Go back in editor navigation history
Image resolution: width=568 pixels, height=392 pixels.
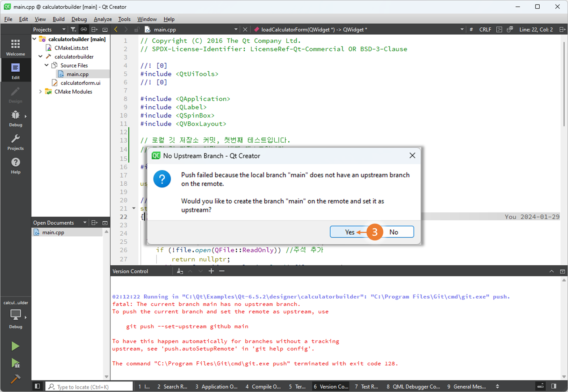(116, 29)
